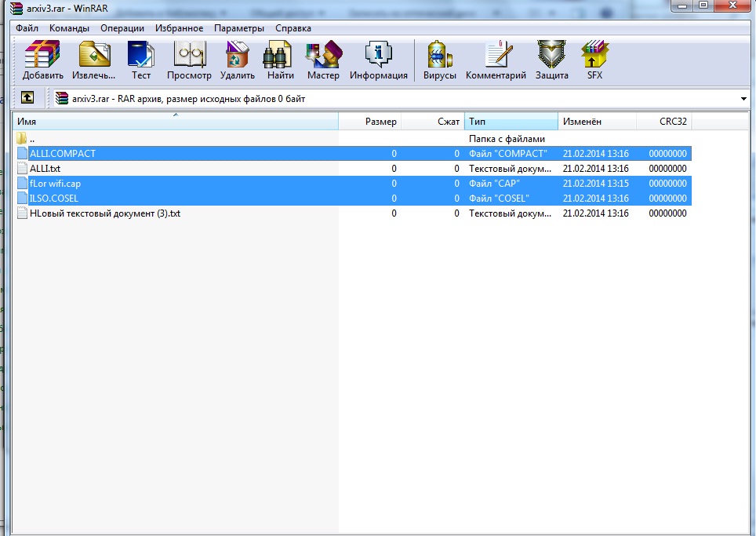This screenshot has width=756, height=536.
Task: Expand the archive path dropdown arrow
Action: click(743, 99)
